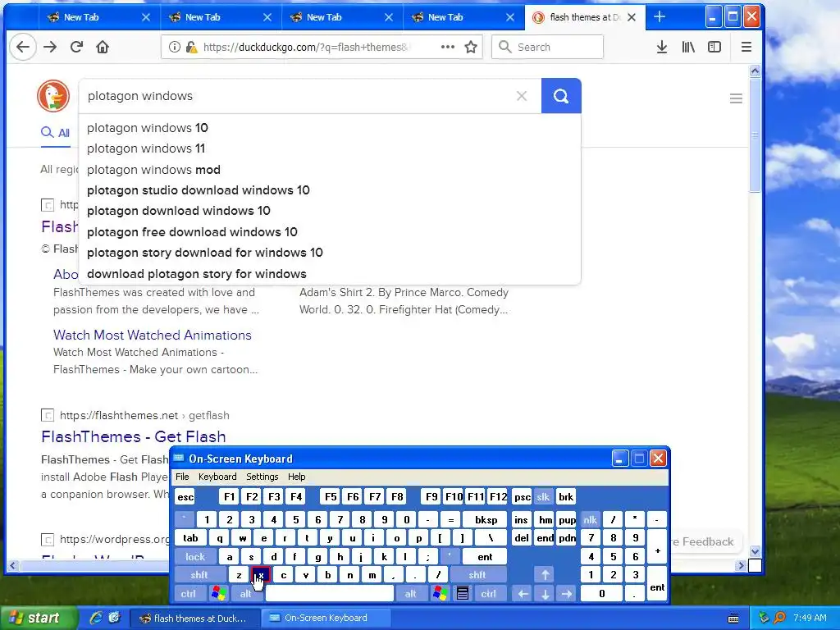Toggle the nlk num lock key

[590, 519]
